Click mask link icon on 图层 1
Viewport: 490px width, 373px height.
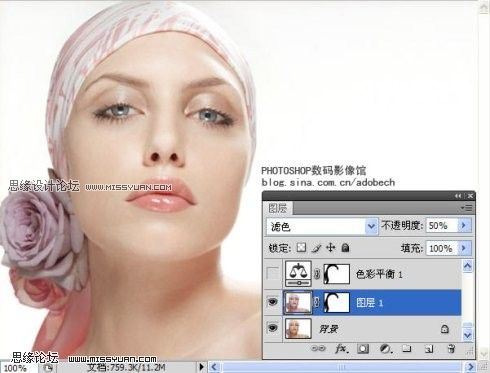coord(317,302)
